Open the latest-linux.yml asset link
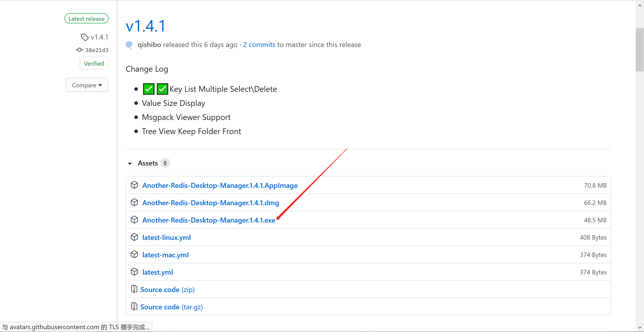This screenshot has width=644, height=332. click(x=167, y=237)
